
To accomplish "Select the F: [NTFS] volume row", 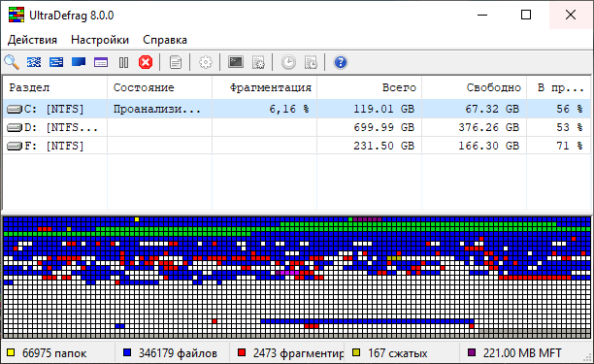I will [x=297, y=146].
